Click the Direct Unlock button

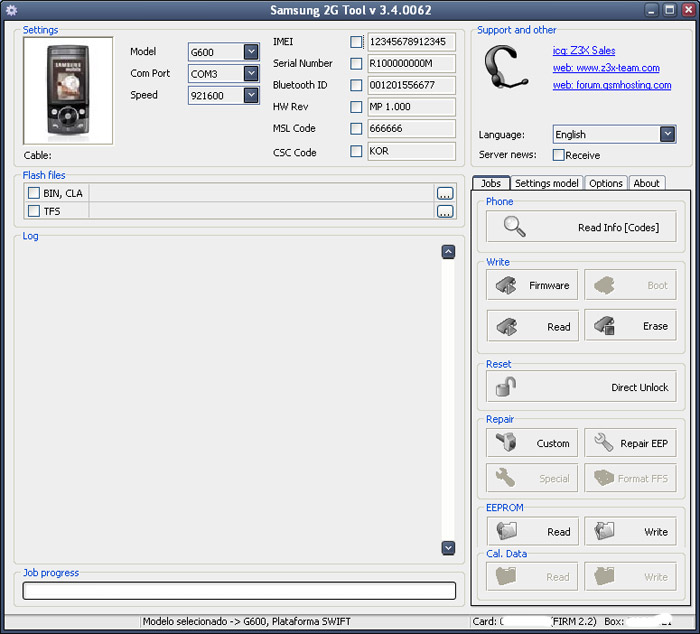(581, 387)
